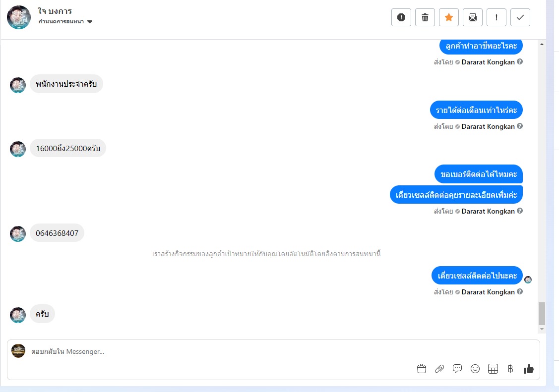Delete conversation using trash can icon
559x392 pixels.
point(425,17)
